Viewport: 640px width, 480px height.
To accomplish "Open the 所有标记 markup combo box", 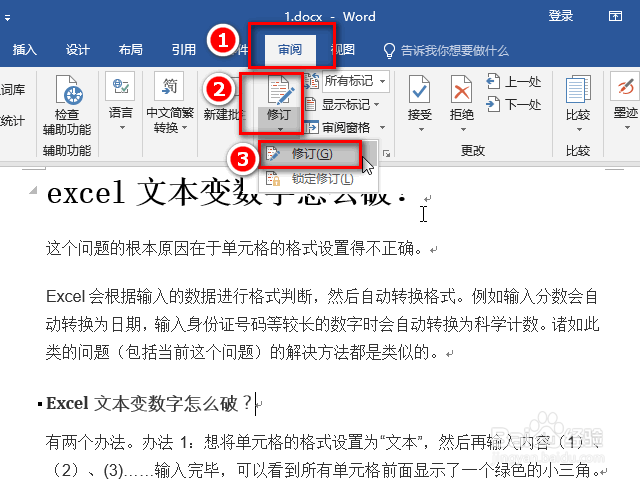I will click(x=356, y=81).
